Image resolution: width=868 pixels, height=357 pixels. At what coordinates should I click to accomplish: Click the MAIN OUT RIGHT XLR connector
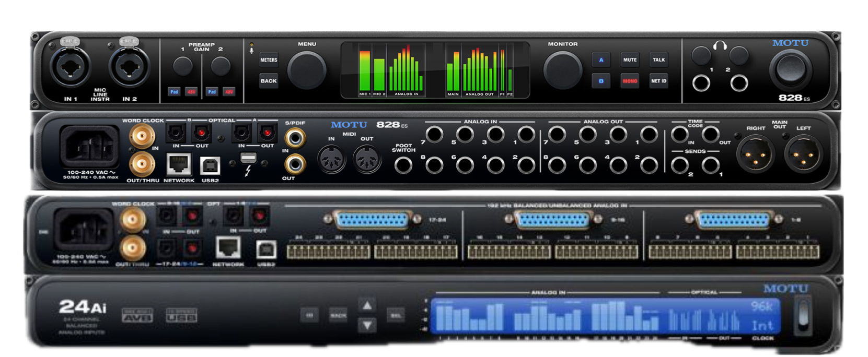click(755, 154)
